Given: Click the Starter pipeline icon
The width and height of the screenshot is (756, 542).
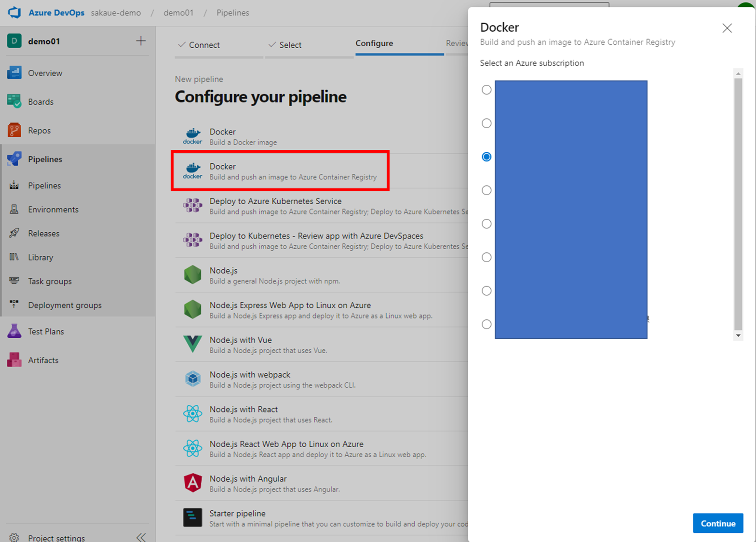Looking at the screenshot, I should 193,517.
